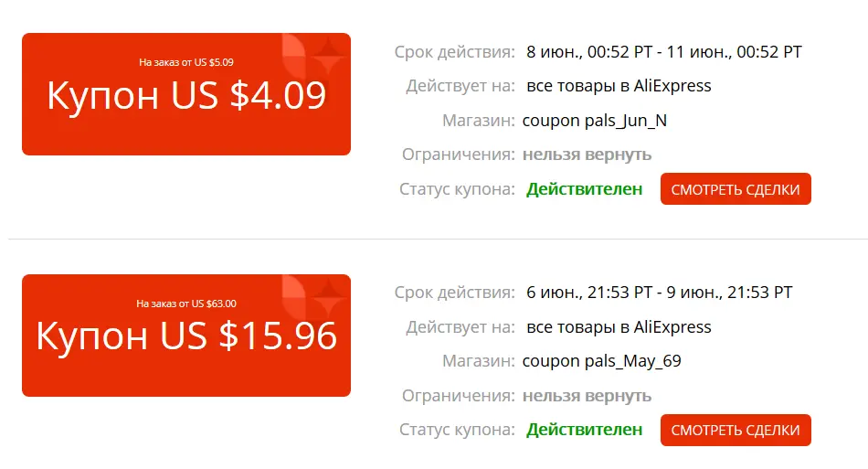Click 'нельзя вернуть' restriction of second coupon

point(587,396)
